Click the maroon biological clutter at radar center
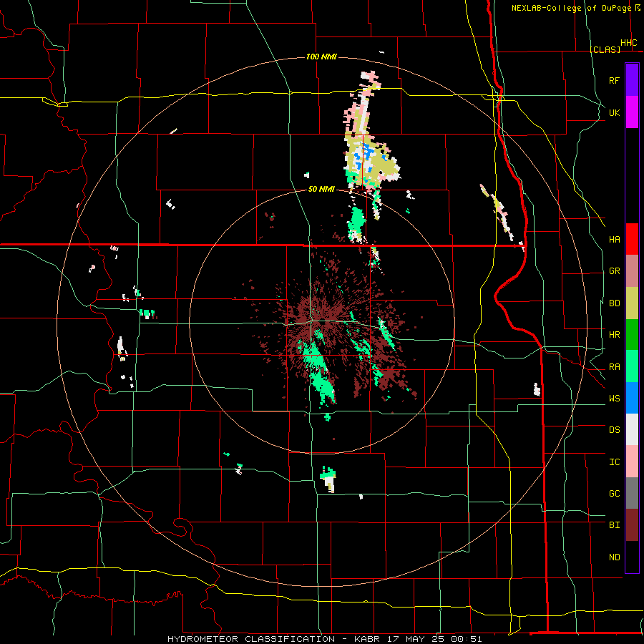Screen dimensions: 644x644 (324, 318)
